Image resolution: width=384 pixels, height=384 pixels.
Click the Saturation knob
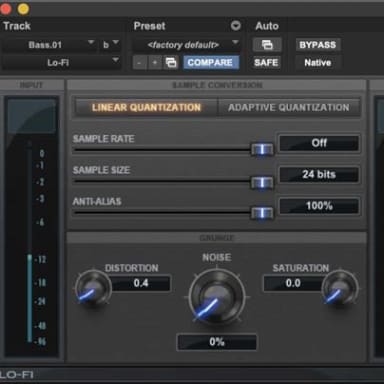pyautogui.click(x=340, y=288)
